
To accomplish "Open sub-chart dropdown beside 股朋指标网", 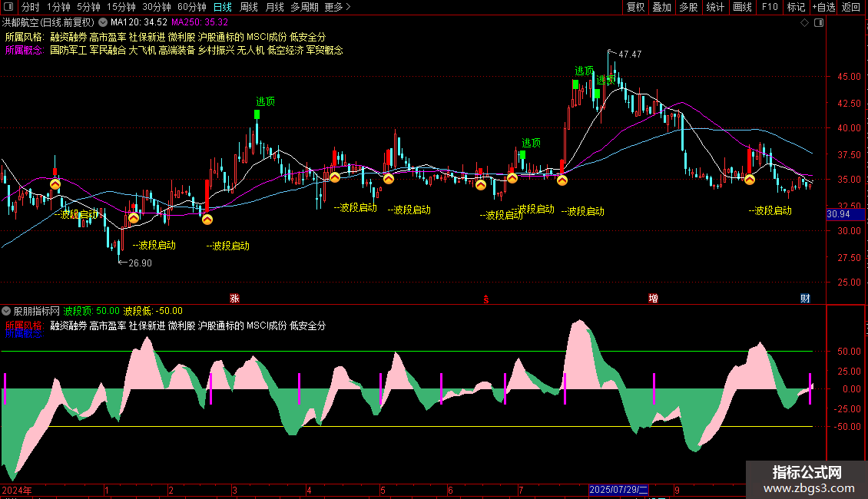I will click(6, 311).
